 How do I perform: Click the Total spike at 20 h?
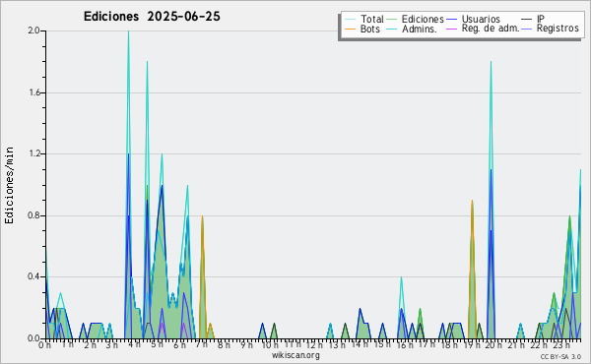[491, 62]
